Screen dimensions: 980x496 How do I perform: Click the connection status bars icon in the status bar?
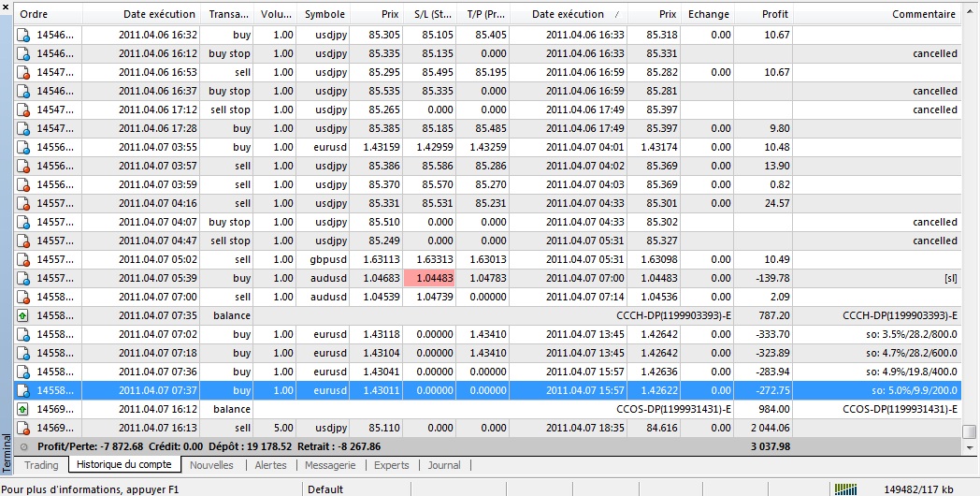[x=844, y=489]
